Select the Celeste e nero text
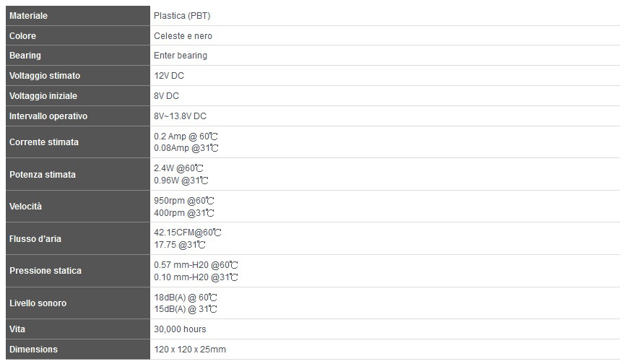Screen dimensions: 624x364 coord(183,36)
